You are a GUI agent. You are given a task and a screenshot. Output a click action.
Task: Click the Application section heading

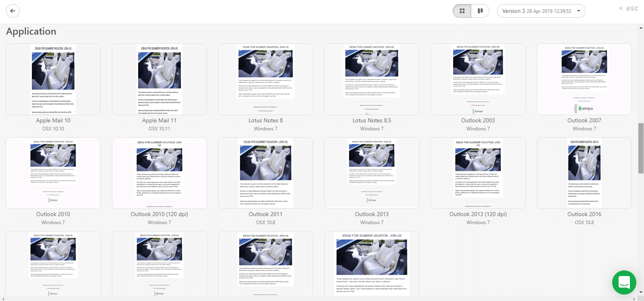click(31, 31)
